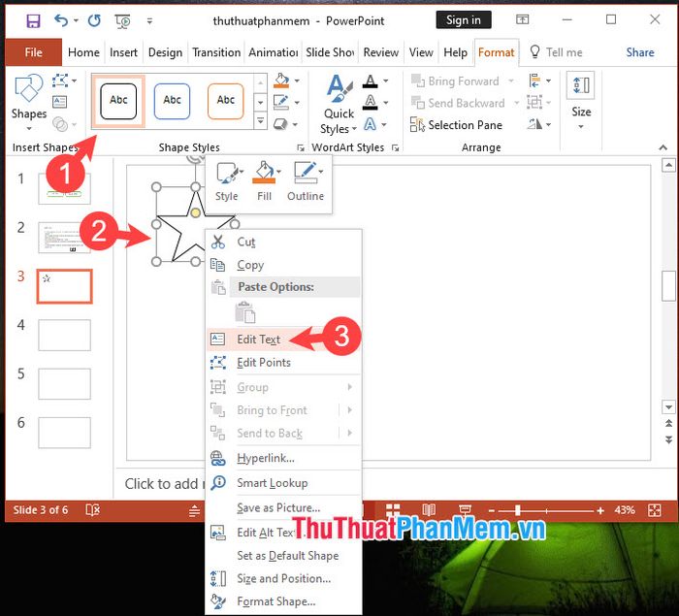Click the Shape Effects icon in ribbon
Viewport: 679px width, 616px height.
point(281,125)
